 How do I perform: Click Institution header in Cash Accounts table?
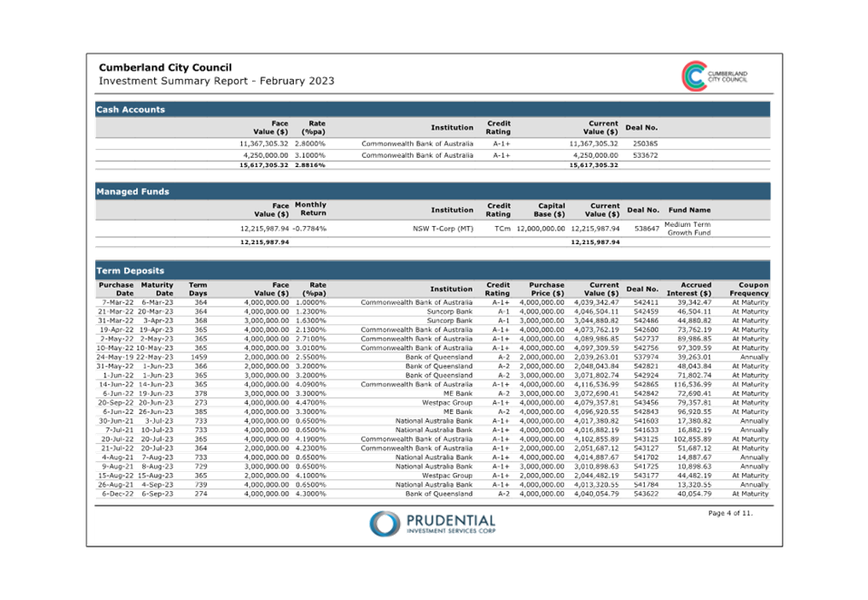click(x=452, y=128)
